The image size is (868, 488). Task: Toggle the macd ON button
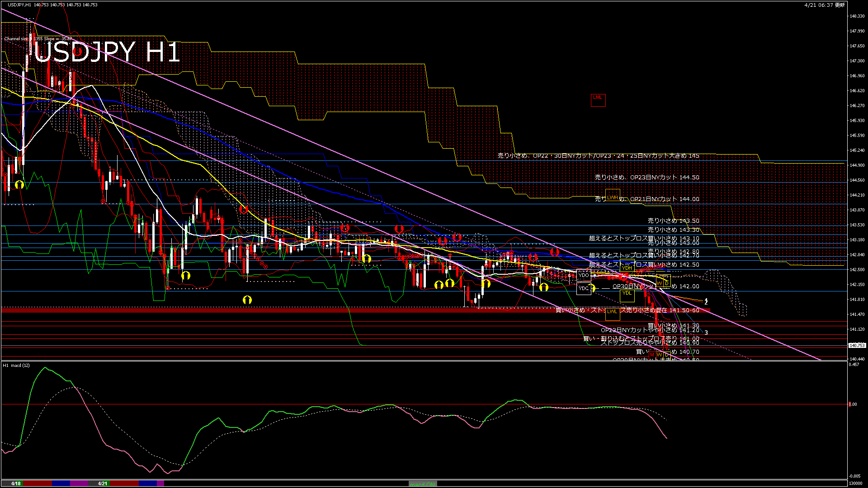(x=423, y=483)
